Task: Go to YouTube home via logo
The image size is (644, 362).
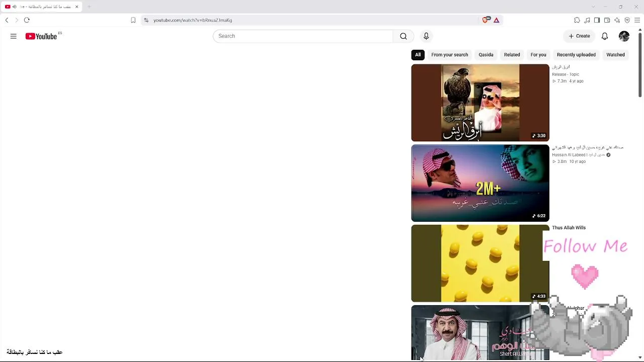Action: coord(41,36)
